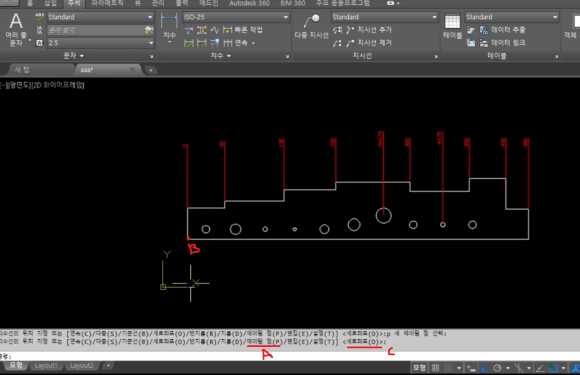Screen dimensions: 580x375
Task: Switch to the 삽입 ribbon tab
Action: (x=50, y=3)
